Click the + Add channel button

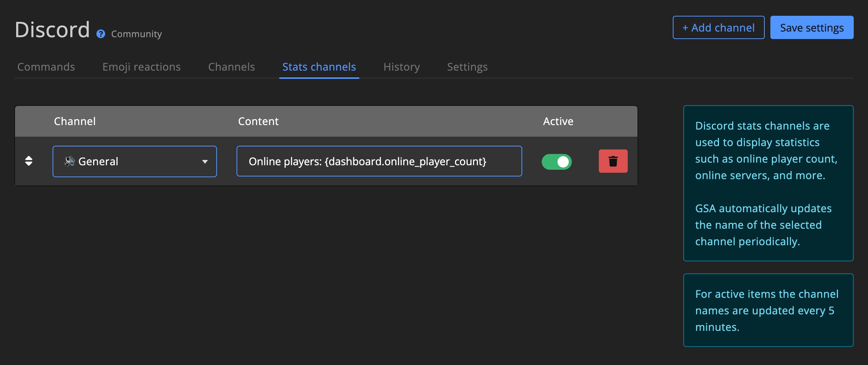718,27
